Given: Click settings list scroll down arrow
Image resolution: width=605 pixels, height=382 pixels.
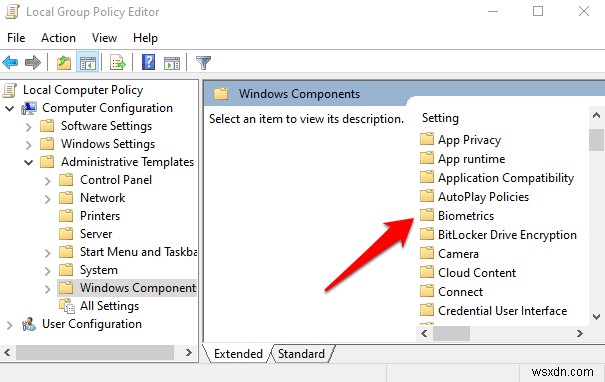Looking at the screenshot, I should click(x=597, y=317).
